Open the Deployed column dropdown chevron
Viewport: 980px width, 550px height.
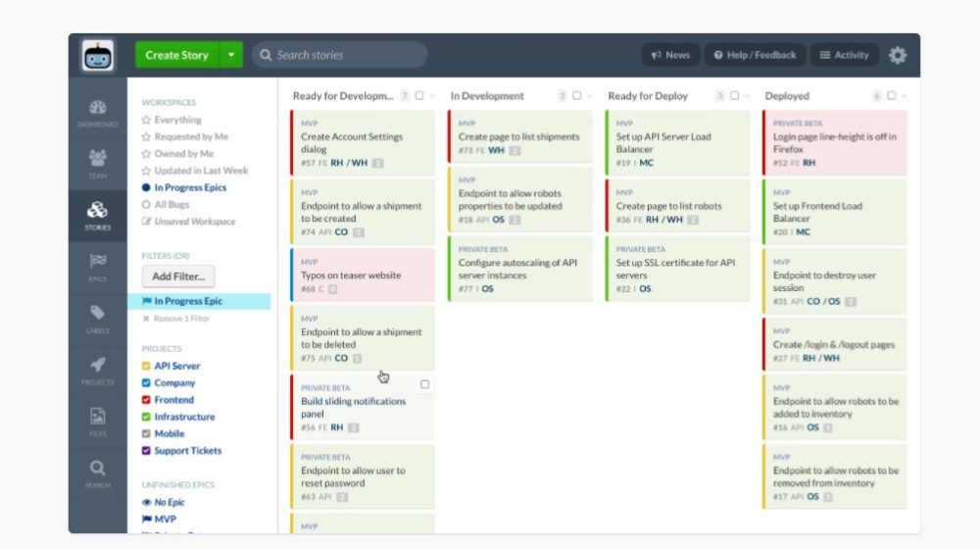click(x=904, y=96)
